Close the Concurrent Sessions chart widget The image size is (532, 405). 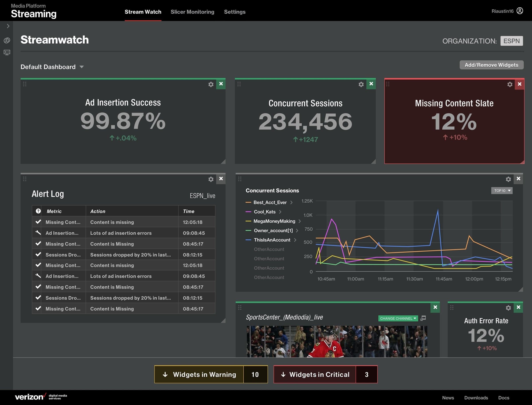click(x=518, y=179)
